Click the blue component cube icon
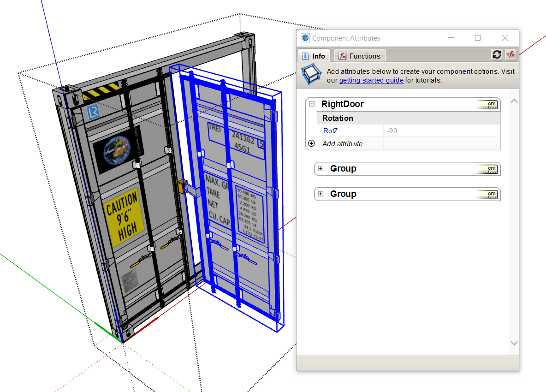Image resolution: width=546 pixels, height=392 pixels. (311, 75)
